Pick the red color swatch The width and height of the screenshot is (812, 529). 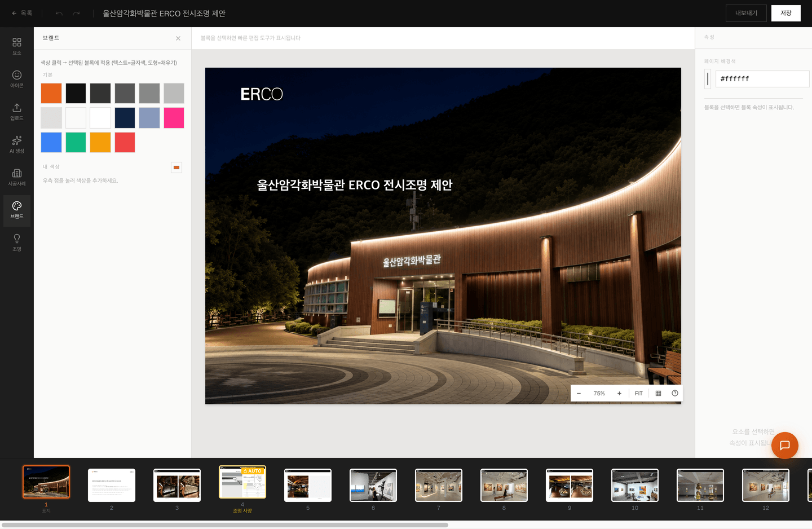coord(125,142)
